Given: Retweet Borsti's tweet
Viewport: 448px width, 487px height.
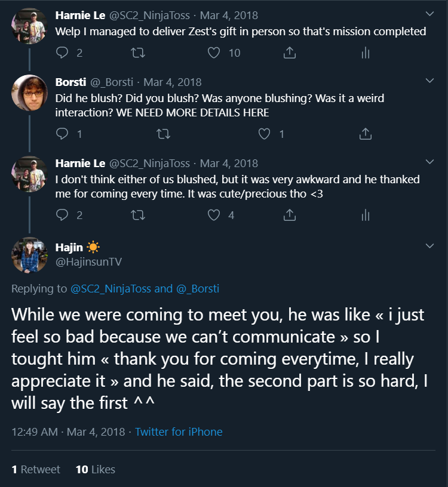Looking at the screenshot, I should coord(163,134).
